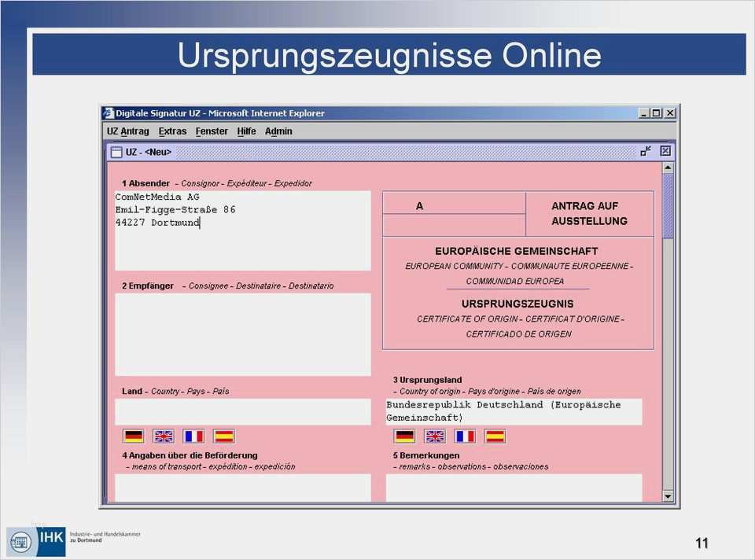Select Spanish flag under Ursprungsland field

click(x=495, y=436)
